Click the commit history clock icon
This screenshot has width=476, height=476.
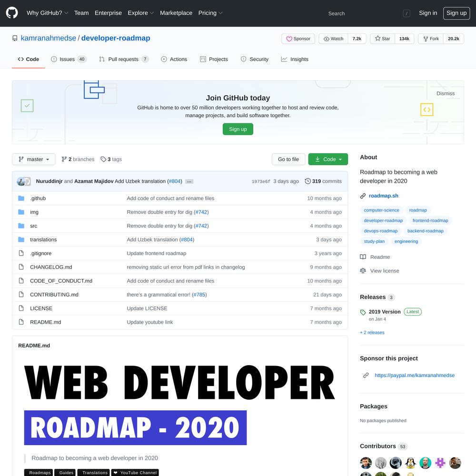(307, 181)
